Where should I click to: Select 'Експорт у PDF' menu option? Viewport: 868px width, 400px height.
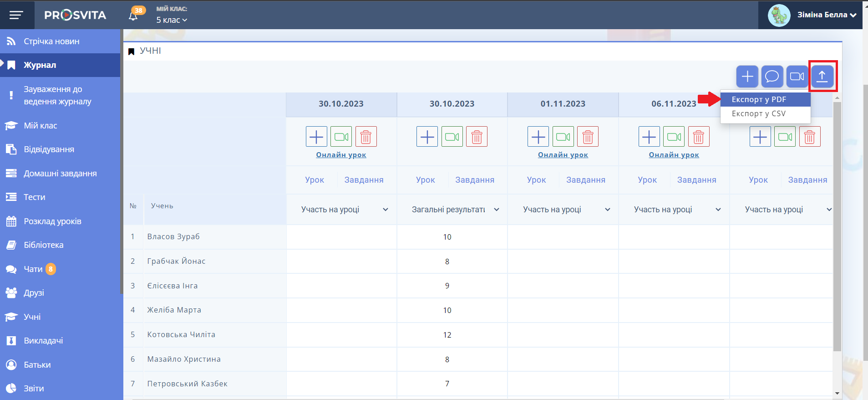tap(759, 99)
